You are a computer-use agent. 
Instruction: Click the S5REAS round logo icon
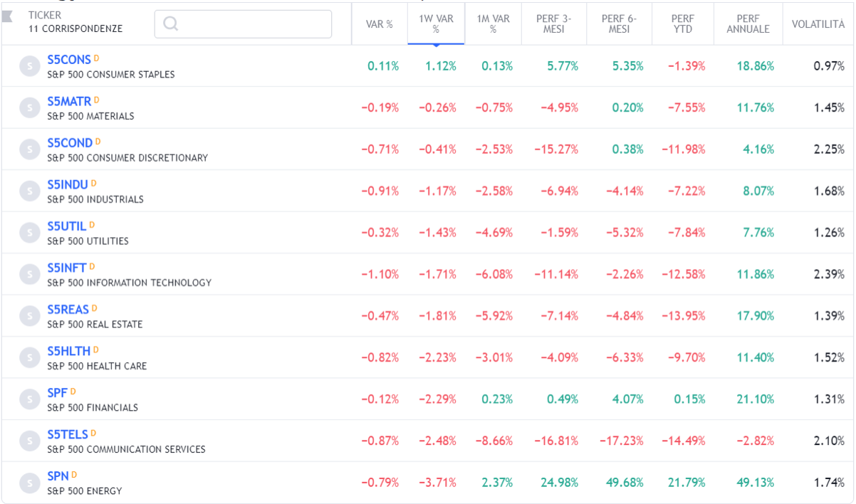(29, 315)
